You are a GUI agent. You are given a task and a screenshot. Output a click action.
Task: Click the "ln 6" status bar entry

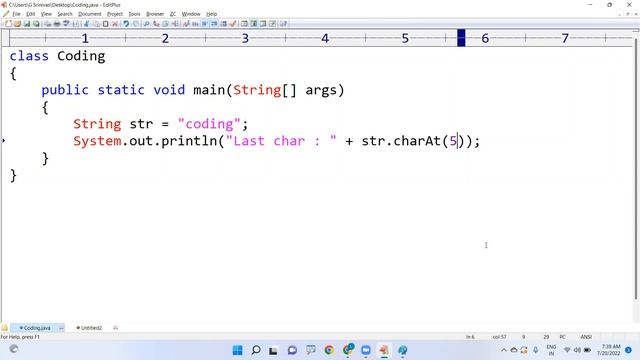tap(470, 337)
